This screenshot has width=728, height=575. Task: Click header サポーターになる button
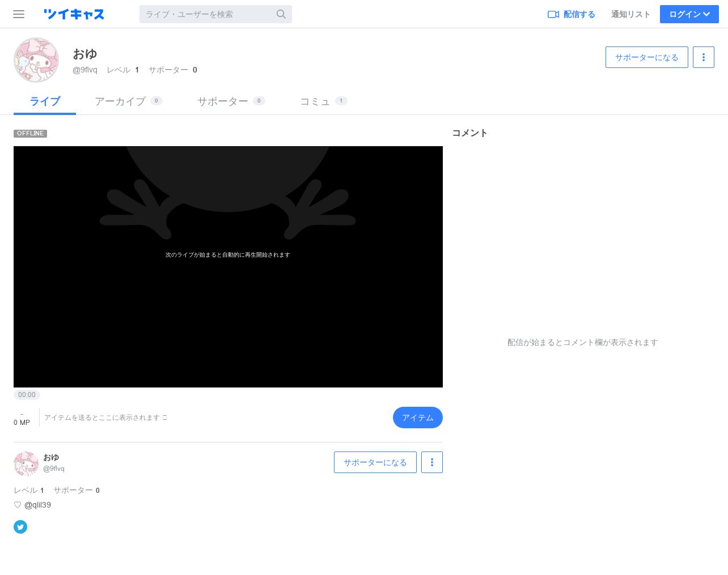[647, 57]
